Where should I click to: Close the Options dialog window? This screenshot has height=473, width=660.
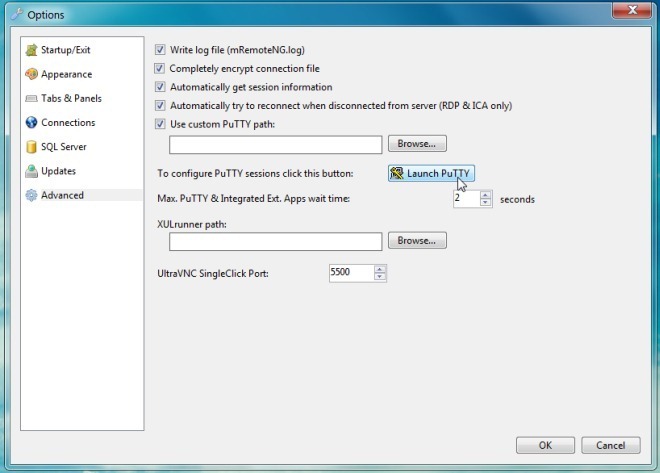(x=632, y=10)
